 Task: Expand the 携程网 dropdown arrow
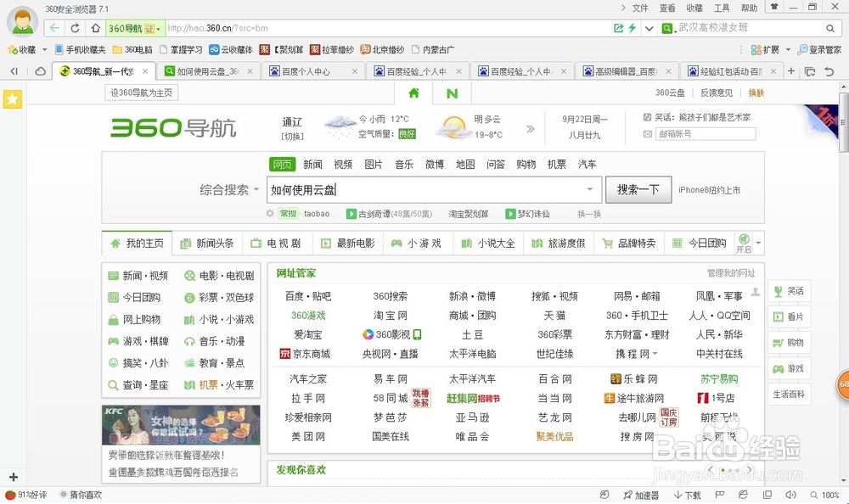click(x=655, y=354)
